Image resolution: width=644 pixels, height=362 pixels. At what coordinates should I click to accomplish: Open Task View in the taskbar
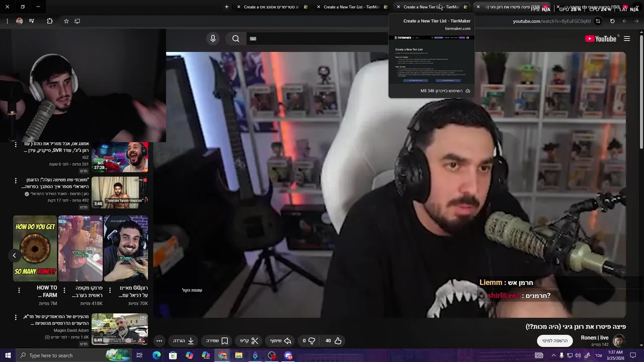[139, 355]
